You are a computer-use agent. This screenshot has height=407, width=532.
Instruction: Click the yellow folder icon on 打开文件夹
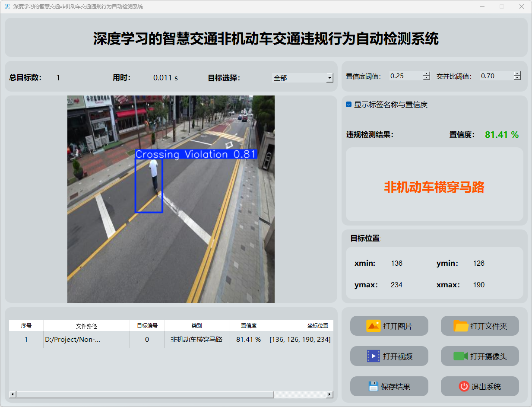(461, 326)
